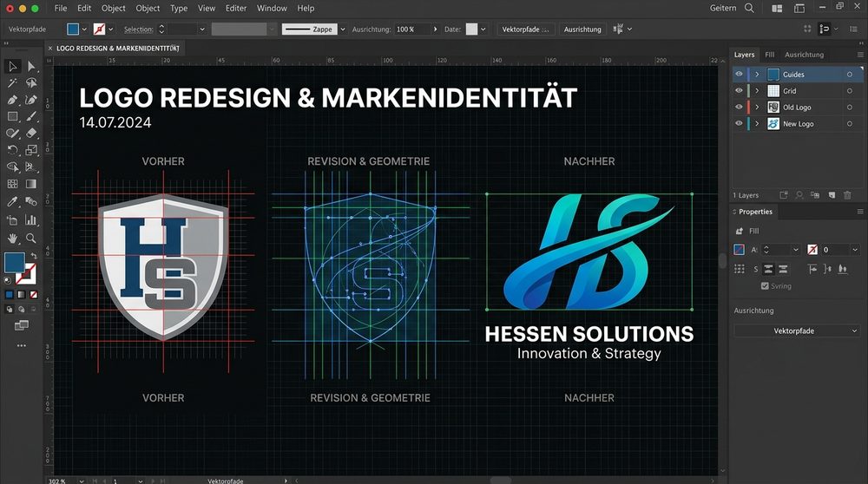868x484 pixels.
Task: Uncheck the Svring checkbox
Action: click(765, 286)
